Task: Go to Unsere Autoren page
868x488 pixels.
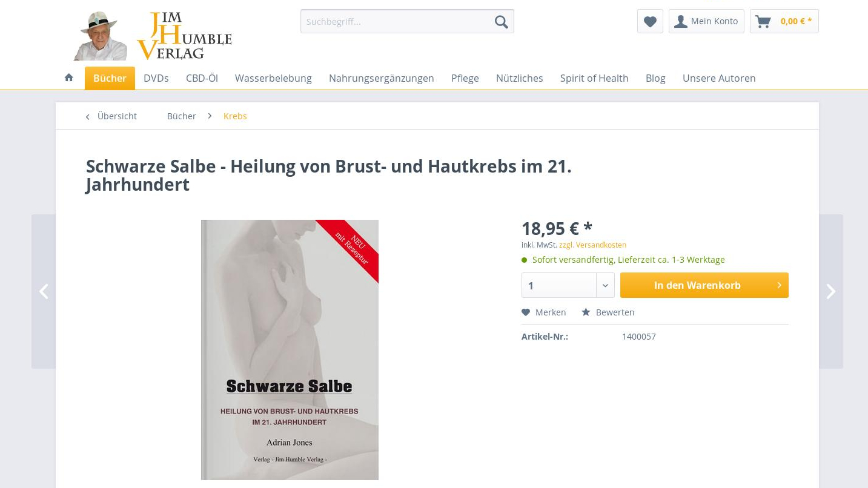Action: point(719,78)
